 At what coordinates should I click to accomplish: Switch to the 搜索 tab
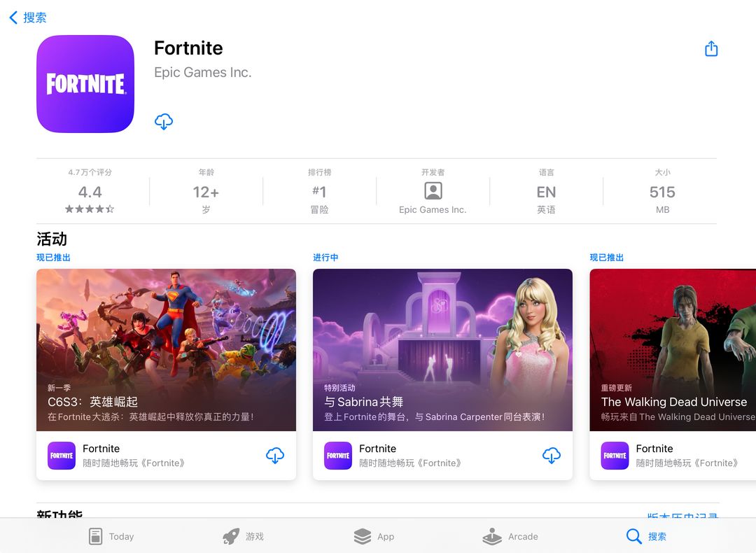pyautogui.click(x=646, y=536)
